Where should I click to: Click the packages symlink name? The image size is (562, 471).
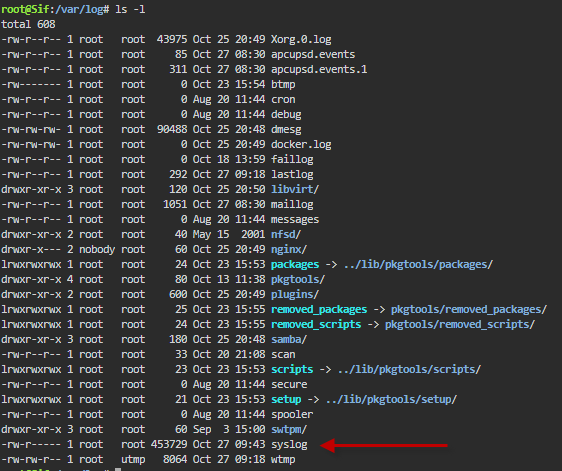pyautogui.click(x=295, y=265)
